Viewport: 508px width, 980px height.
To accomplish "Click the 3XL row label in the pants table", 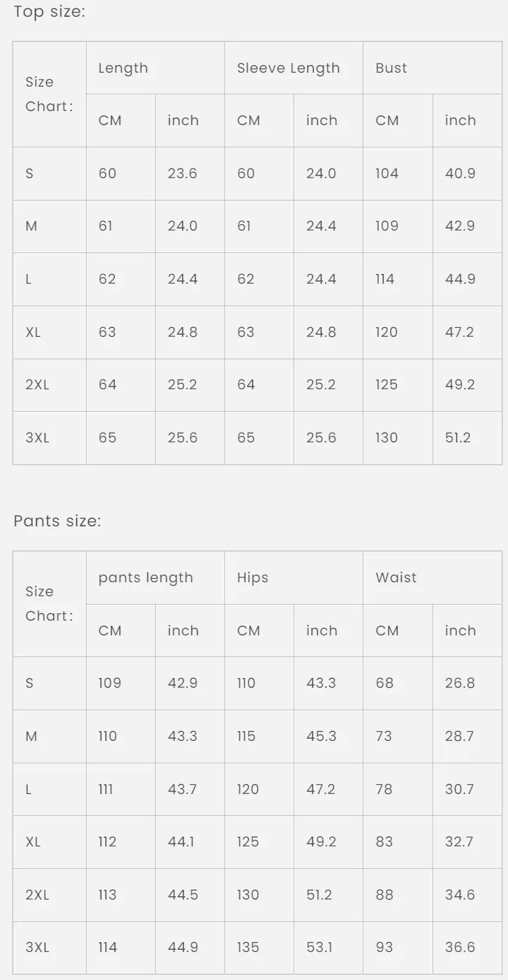I will click(37, 947).
